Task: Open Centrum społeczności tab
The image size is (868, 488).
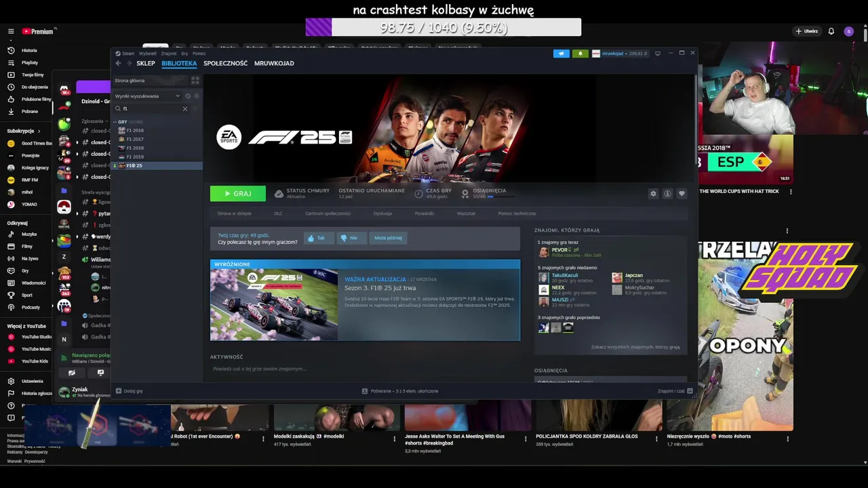Action: 328,213
